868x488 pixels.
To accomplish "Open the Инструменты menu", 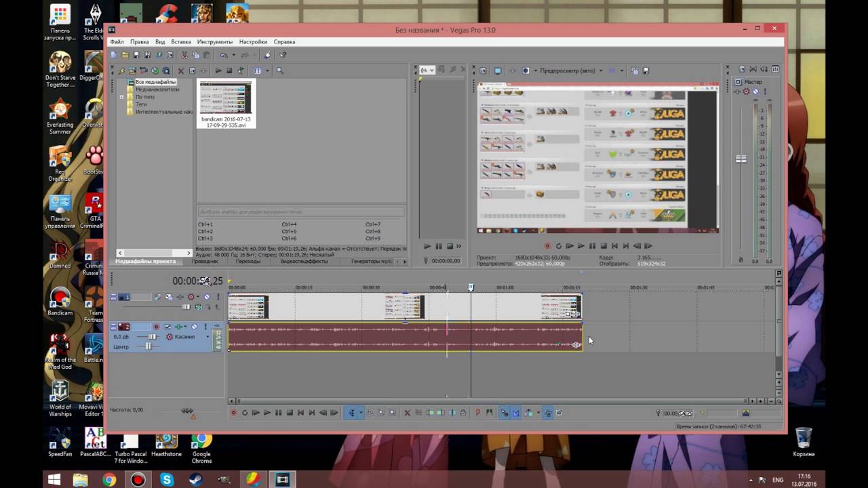I will [215, 41].
